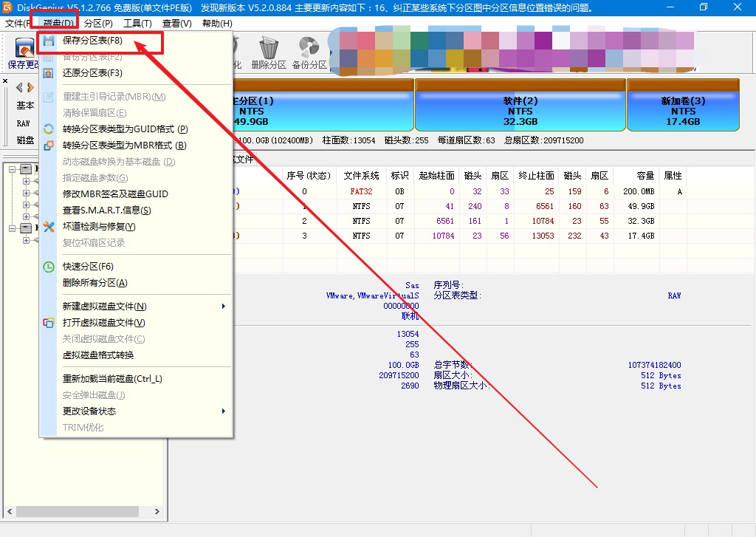Image resolution: width=756 pixels, height=537 pixels.
Task: Expand the partition under the second disk
Action: click(26, 240)
